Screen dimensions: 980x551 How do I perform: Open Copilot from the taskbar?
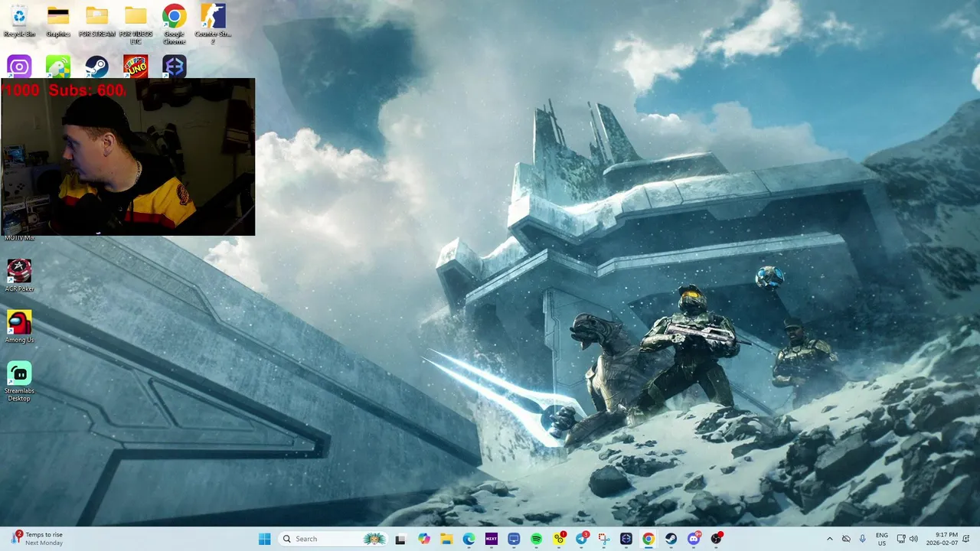[423, 539]
